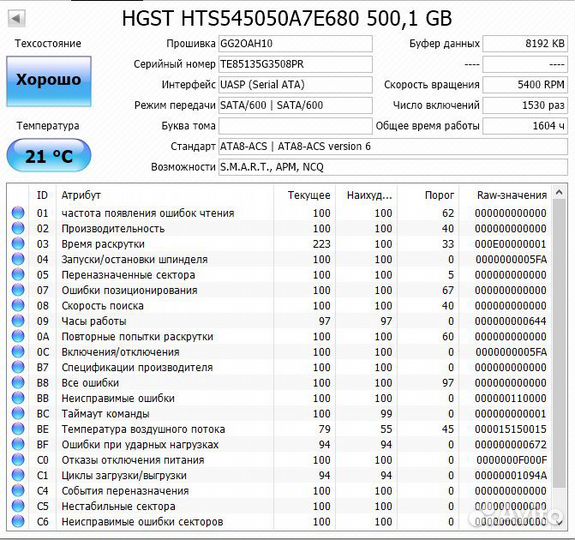The height and width of the screenshot is (540, 575).
Task: Click the Буфер данных 8192 KB field
Action: coord(525,44)
